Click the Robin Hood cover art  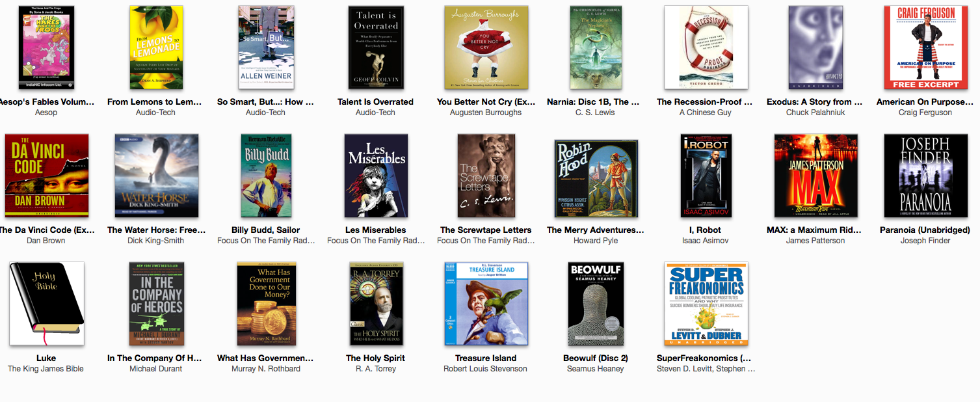pyautogui.click(x=596, y=178)
